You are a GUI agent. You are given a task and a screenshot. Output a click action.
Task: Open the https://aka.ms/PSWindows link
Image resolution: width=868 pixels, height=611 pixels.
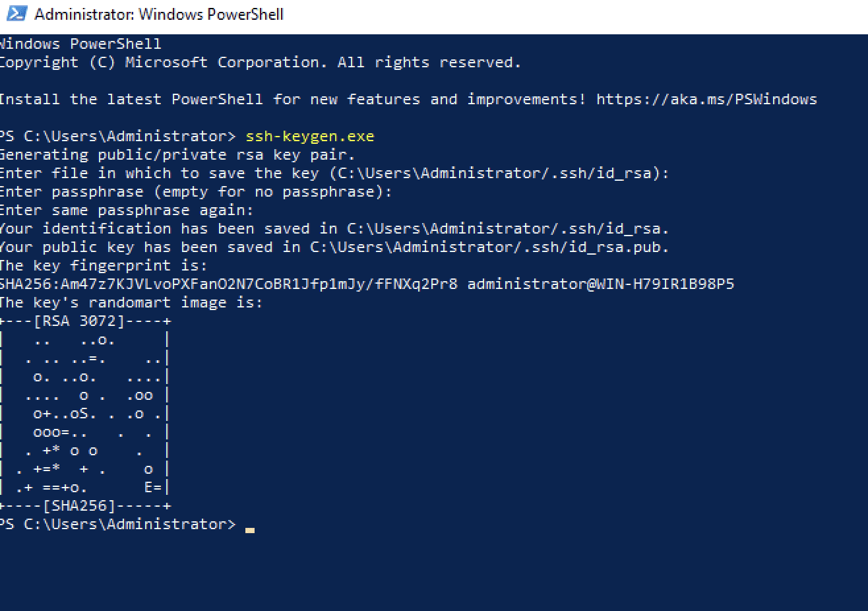(x=706, y=100)
